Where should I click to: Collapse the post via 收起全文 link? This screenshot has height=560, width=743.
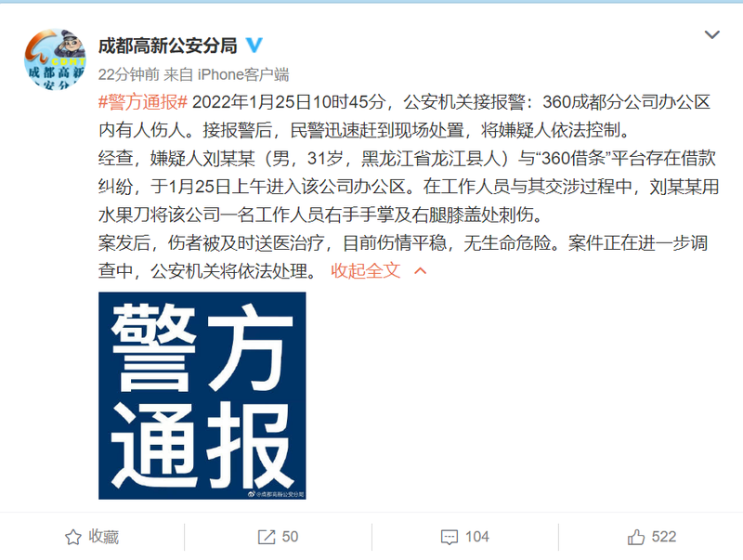(x=365, y=271)
